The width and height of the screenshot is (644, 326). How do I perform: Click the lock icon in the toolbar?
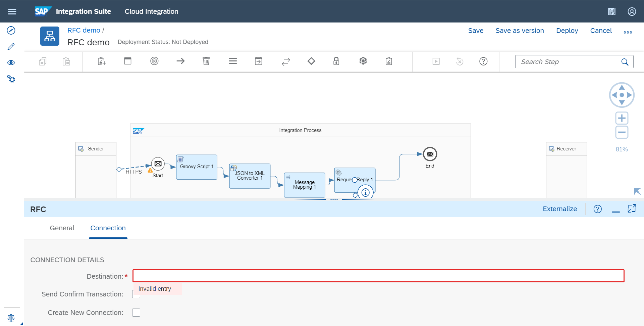(336, 61)
